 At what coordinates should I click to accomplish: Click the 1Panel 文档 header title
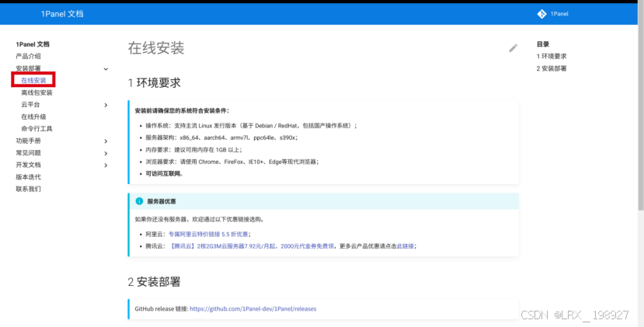[x=62, y=14]
